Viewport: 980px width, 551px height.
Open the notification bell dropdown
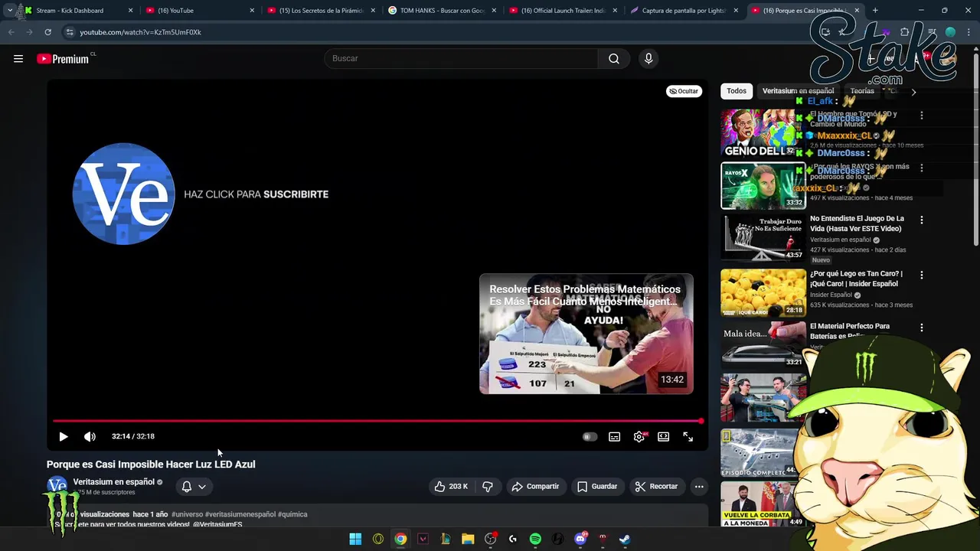pyautogui.click(x=194, y=486)
